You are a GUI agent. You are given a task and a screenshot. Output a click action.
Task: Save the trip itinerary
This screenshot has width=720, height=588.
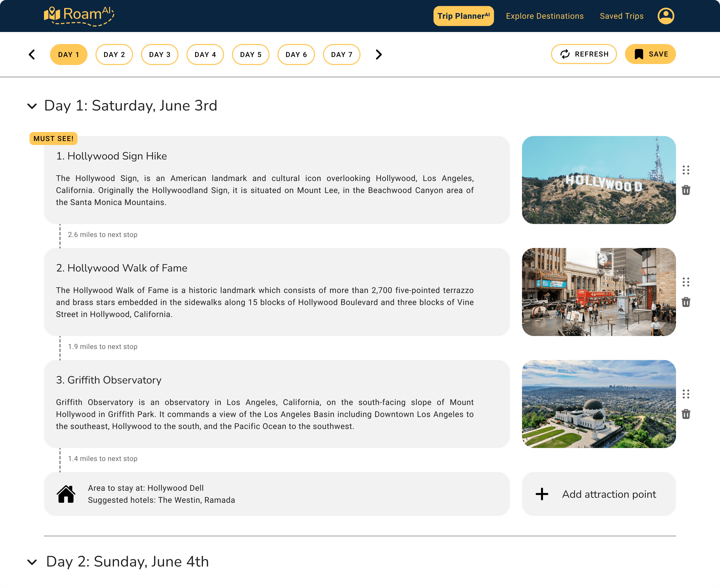point(650,54)
